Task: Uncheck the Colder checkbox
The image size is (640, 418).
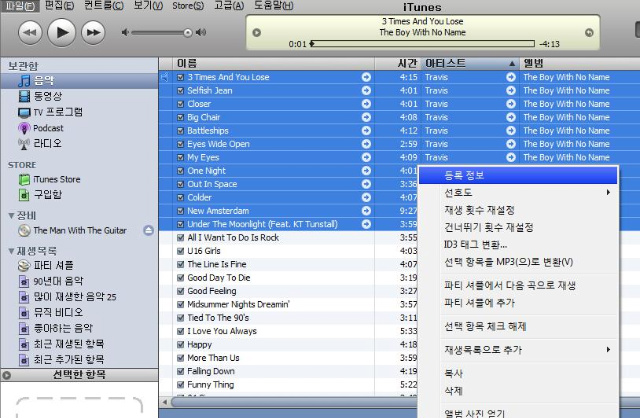Action: [180, 198]
